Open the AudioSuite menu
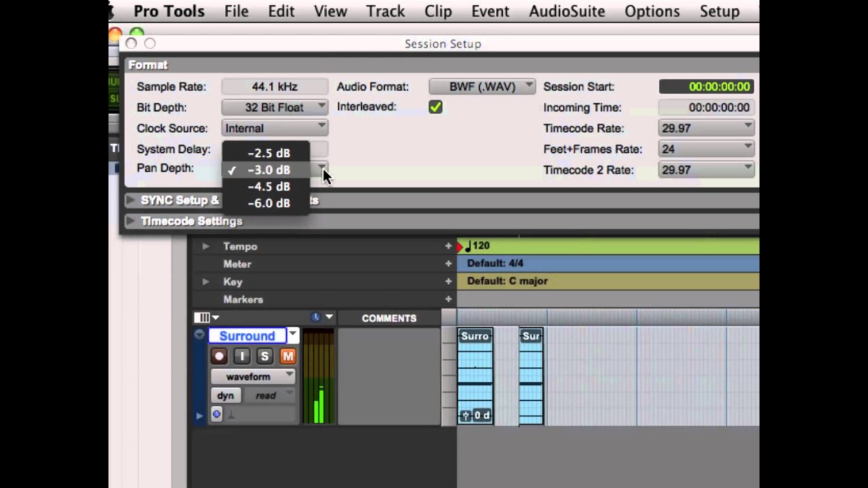868x488 pixels. [x=567, y=12]
